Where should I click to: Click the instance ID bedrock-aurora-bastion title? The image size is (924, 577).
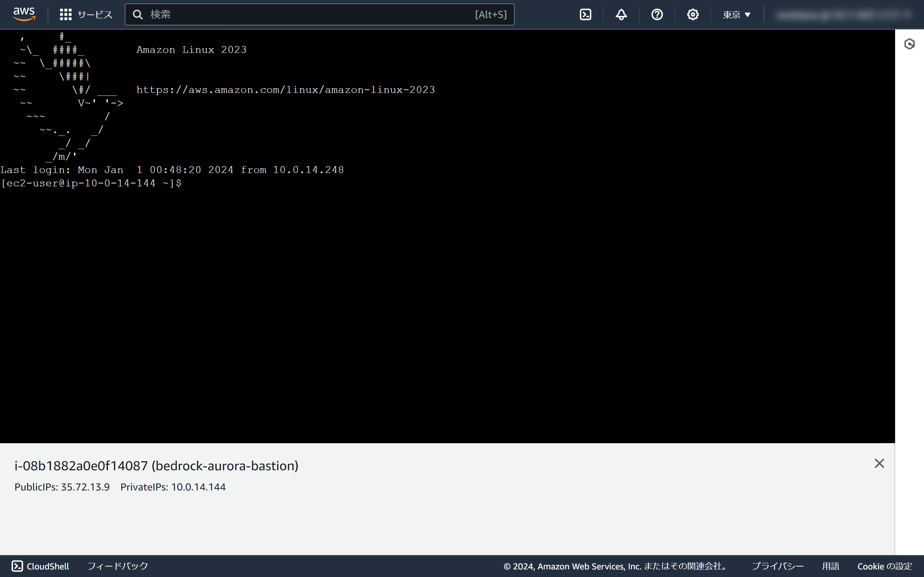click(x=156, y=466)
